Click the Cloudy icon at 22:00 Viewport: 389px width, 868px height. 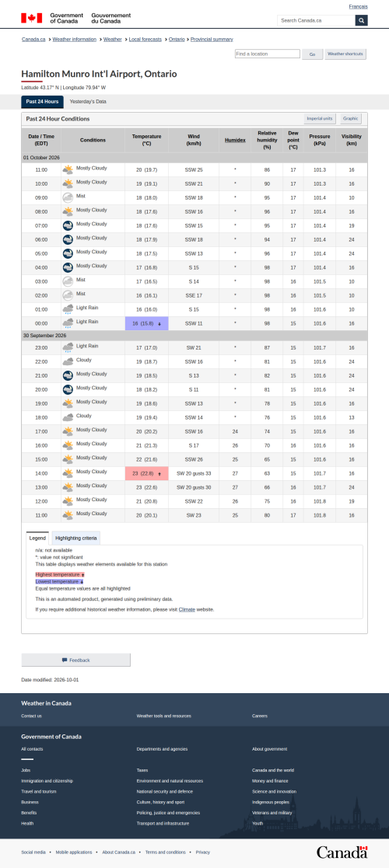[68, 361]
